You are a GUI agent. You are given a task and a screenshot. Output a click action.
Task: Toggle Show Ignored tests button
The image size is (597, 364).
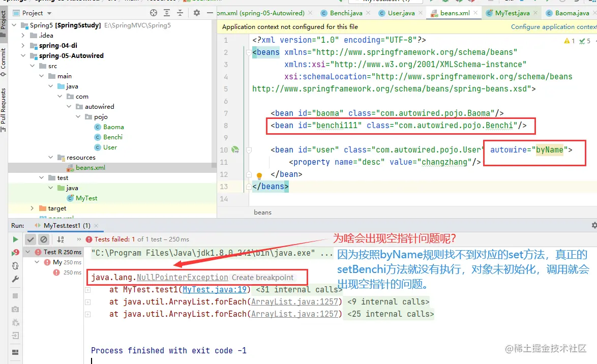click(x=44, y=239)
